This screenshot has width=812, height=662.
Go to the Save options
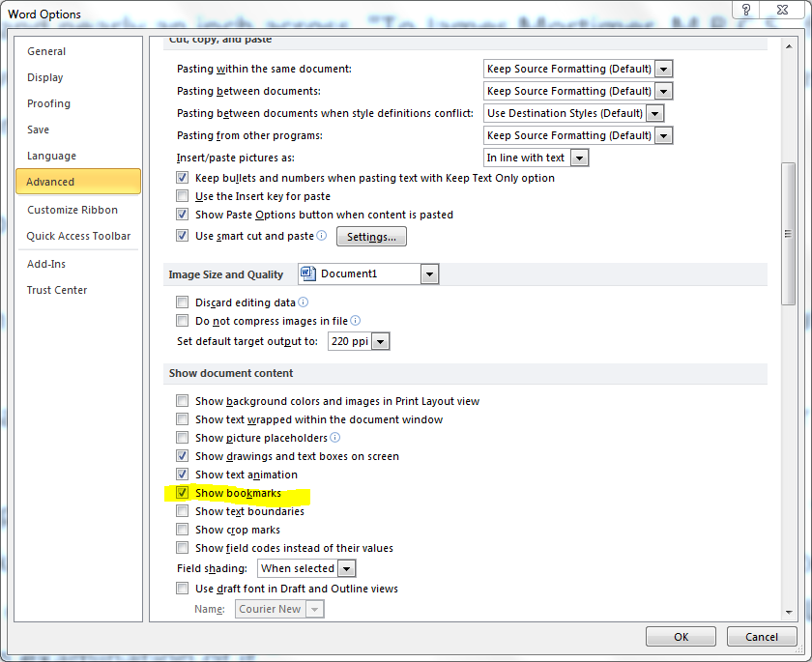tap(39, 130)
